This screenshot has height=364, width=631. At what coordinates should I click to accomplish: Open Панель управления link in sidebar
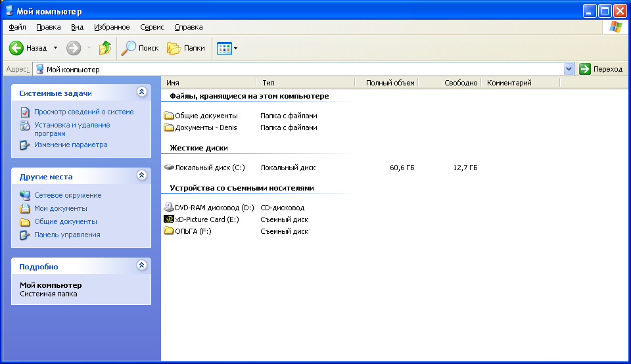click(x=67, y=235)
